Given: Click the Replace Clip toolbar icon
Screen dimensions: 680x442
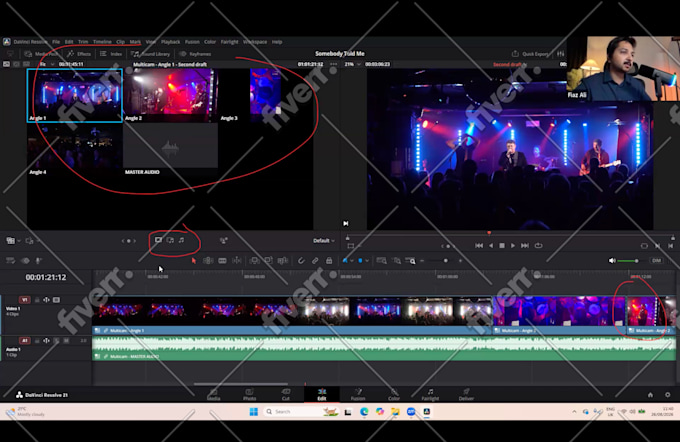Looking at the screenshot, I should point(283,261).
